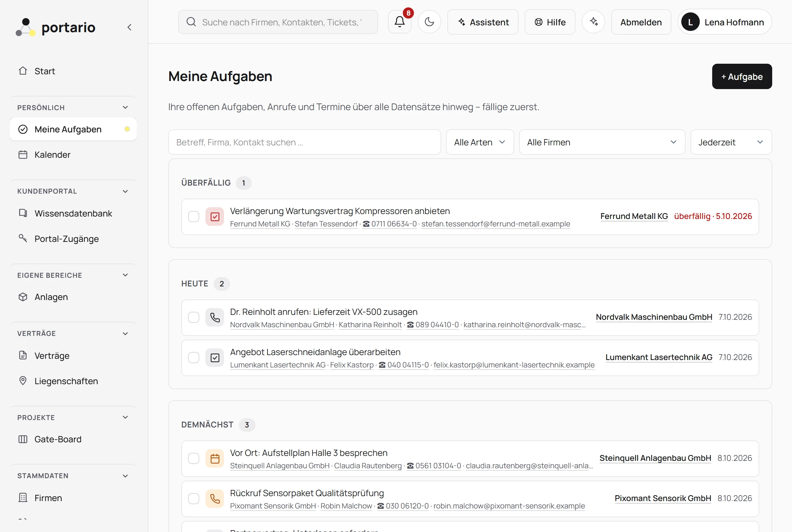Screen dimensions: 792x532
Task: Check off Rückruf Sensorpaket task
Action: click(194, 498)
